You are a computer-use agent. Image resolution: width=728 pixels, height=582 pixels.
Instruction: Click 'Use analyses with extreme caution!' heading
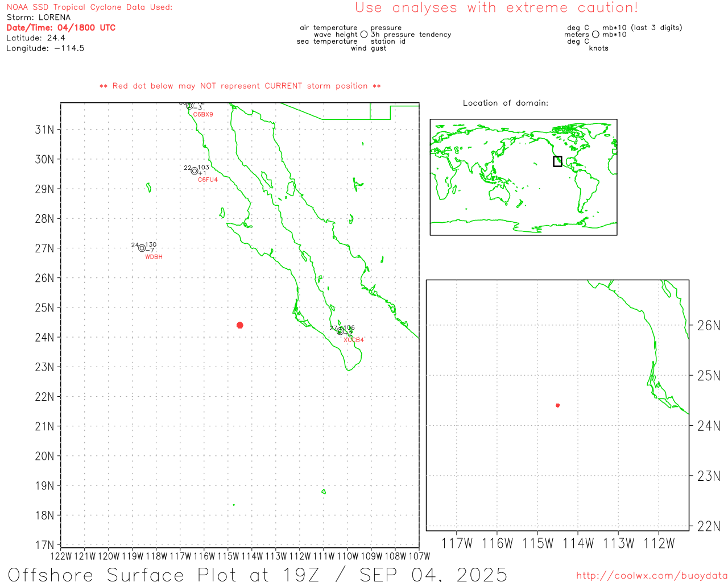[497, 7]
